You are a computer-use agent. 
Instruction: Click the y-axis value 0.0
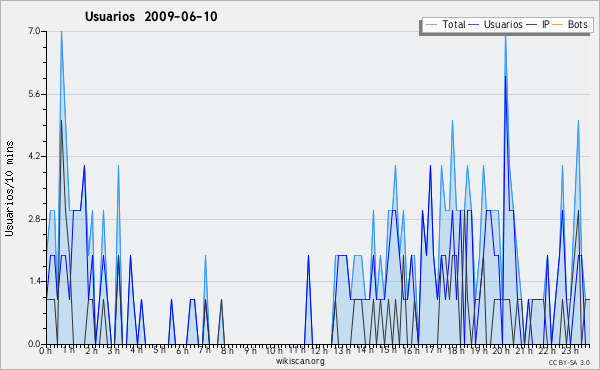click(34, 344)
